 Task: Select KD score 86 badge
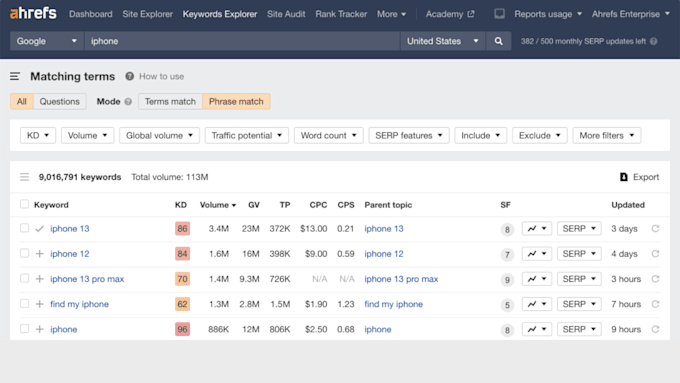pyautogui.click(x=182, y=229)
